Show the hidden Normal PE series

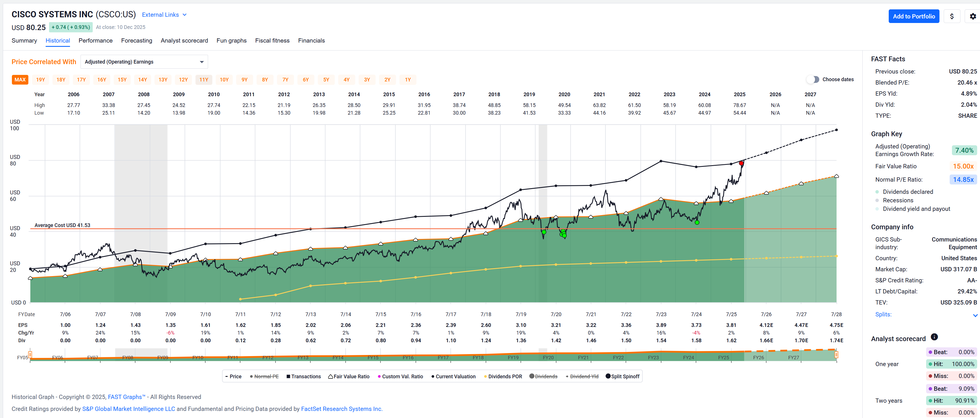click(x=266, y=377)
